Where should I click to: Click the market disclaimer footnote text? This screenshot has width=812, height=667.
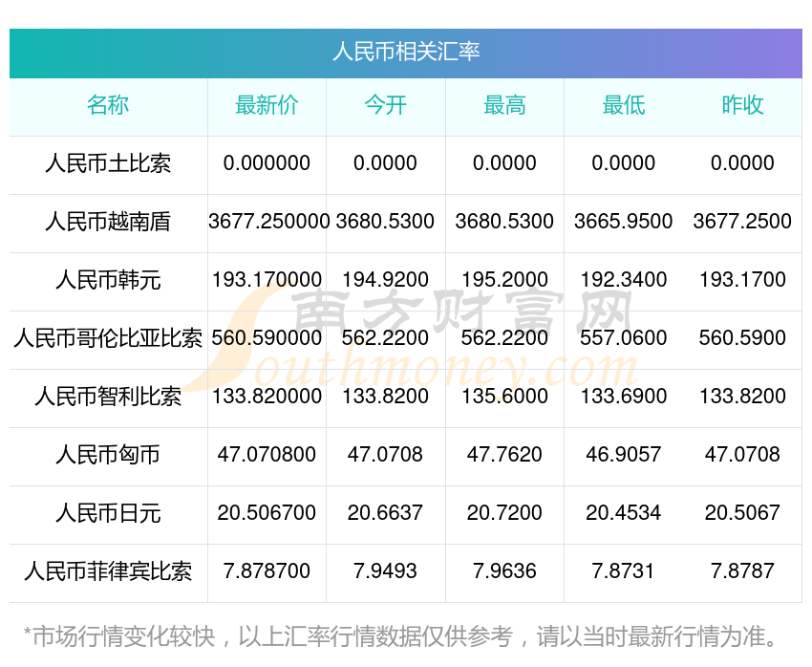399,637
